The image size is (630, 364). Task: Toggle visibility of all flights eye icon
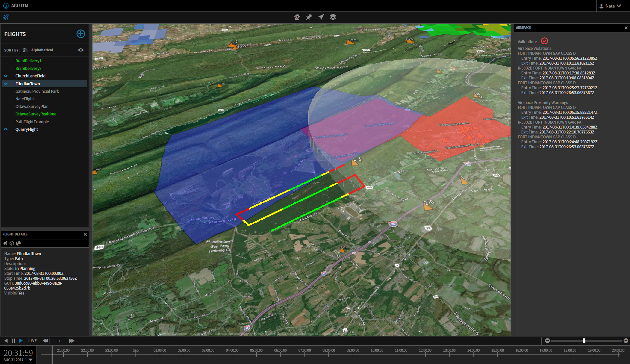pyautogui.click(x=81, y=50)
